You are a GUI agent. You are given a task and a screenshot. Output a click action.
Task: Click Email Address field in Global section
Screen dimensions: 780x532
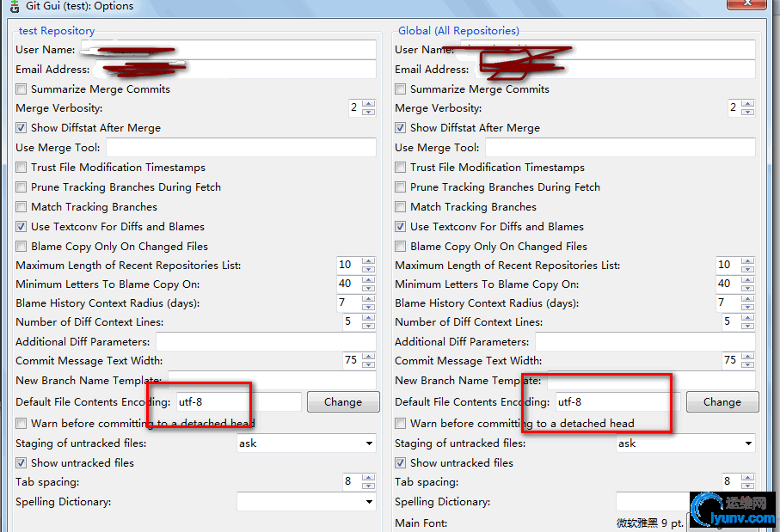click(x=614, y=70)
